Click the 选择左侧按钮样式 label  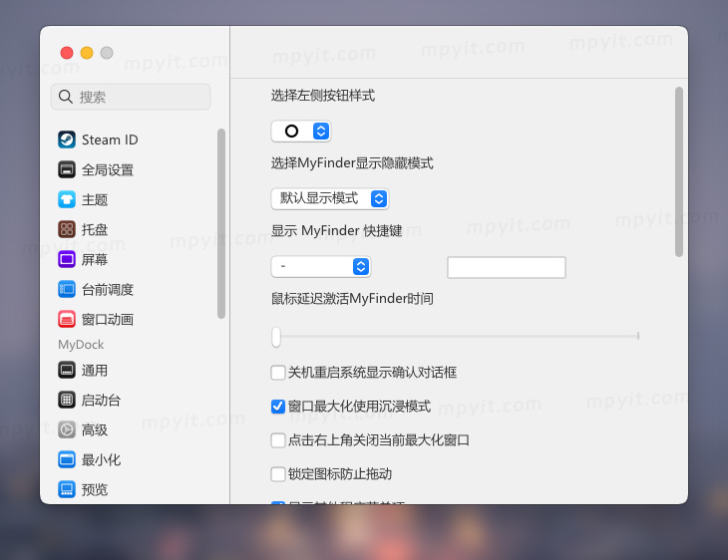coord(323,96)
